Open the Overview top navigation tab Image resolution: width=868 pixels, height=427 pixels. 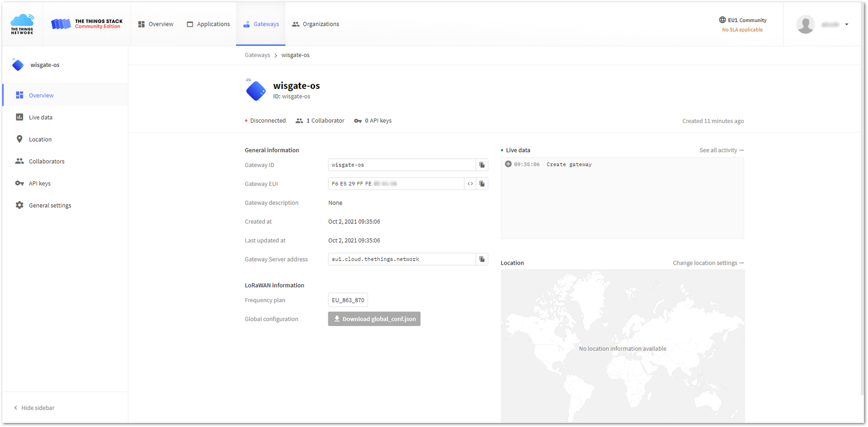coord(156,24)
